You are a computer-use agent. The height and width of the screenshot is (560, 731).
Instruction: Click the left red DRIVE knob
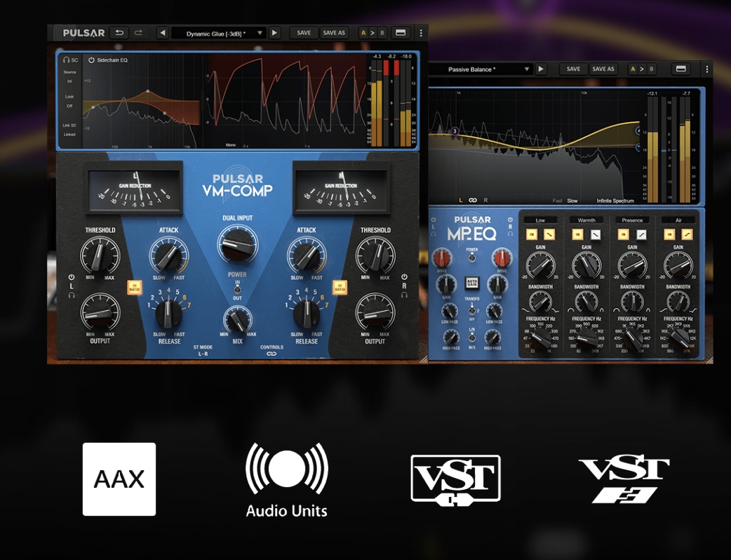pyautogui.click(x=442, y=258)
